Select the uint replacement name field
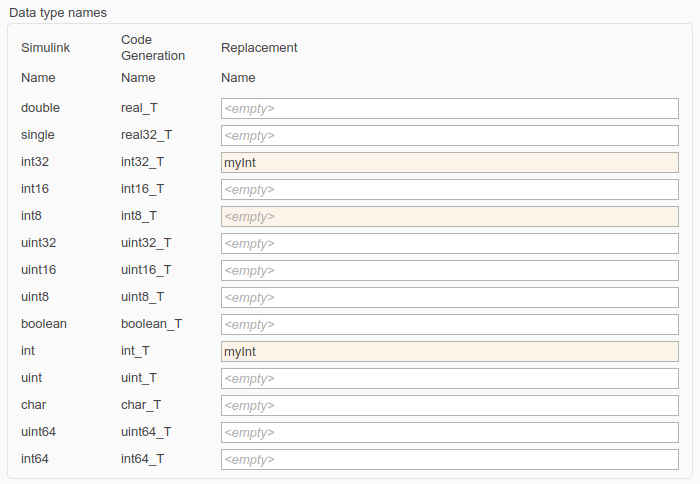The image size is (700, 484). click(449, 378)
